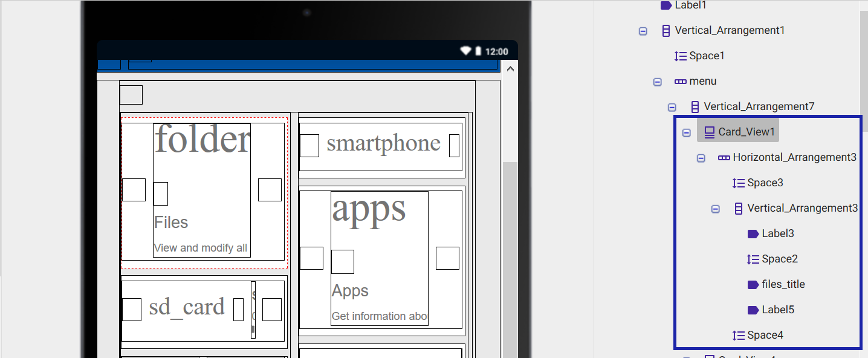Select Space3 in the component tree
The image size is (868, 358).
[x=765, y=183]
